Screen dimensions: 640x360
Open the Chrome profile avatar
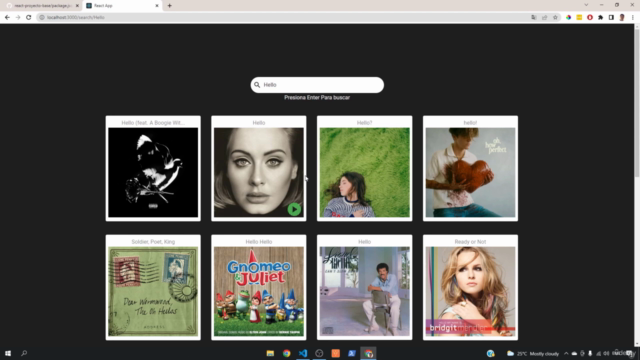point(622,17)
